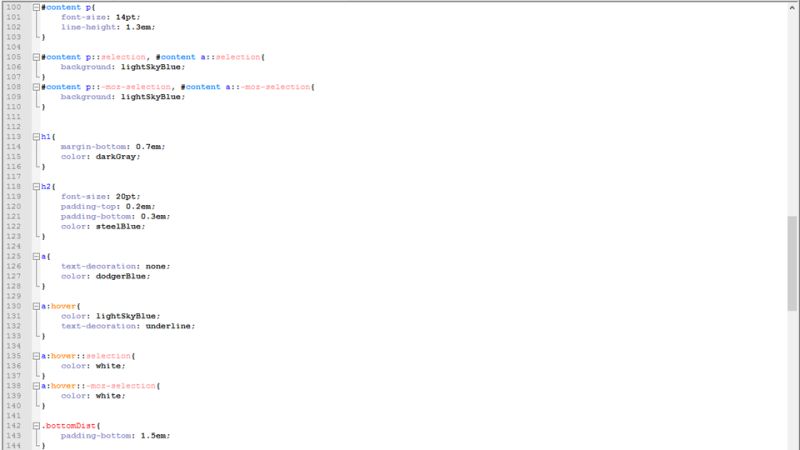Click the 'color: dodgerBlue;' declaration
This screenshot has height=450, width=800.
(106, 277)
